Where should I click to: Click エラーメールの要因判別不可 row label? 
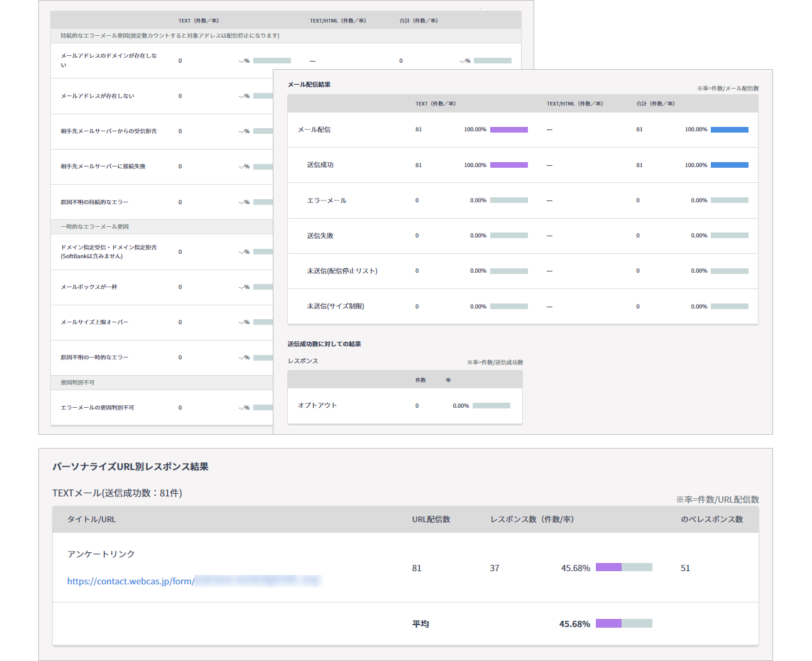tap(97, 408)
